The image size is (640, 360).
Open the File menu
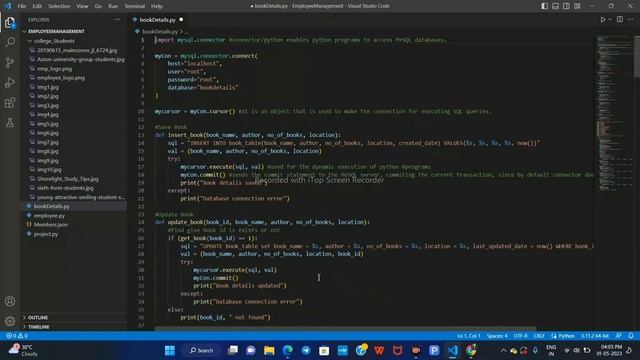(22, 6)
